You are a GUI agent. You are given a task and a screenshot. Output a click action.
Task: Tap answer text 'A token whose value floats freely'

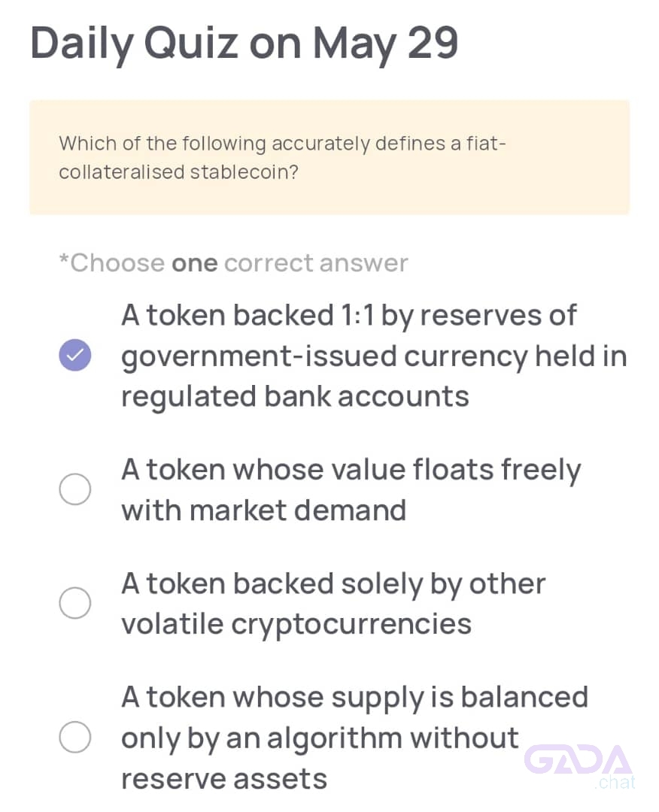click(351, 470)
